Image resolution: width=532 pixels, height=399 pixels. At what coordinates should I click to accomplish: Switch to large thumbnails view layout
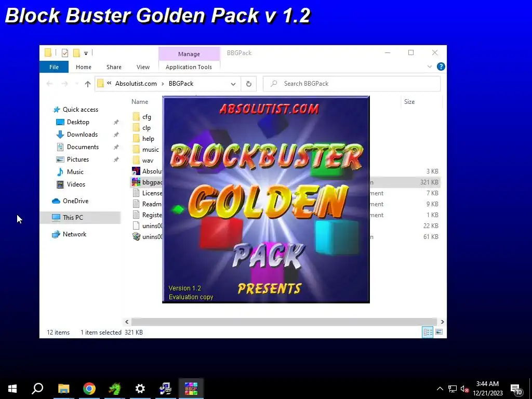[438, 332]
